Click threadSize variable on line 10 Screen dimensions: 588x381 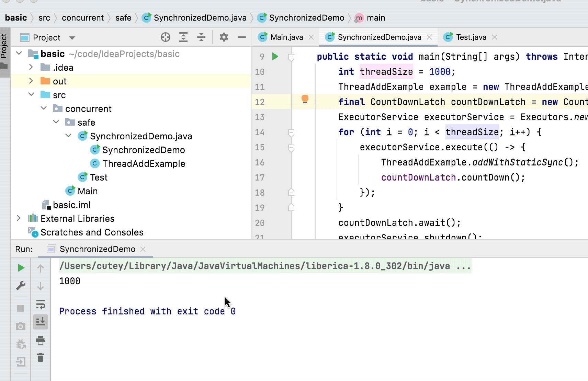(x=386, y=72)
